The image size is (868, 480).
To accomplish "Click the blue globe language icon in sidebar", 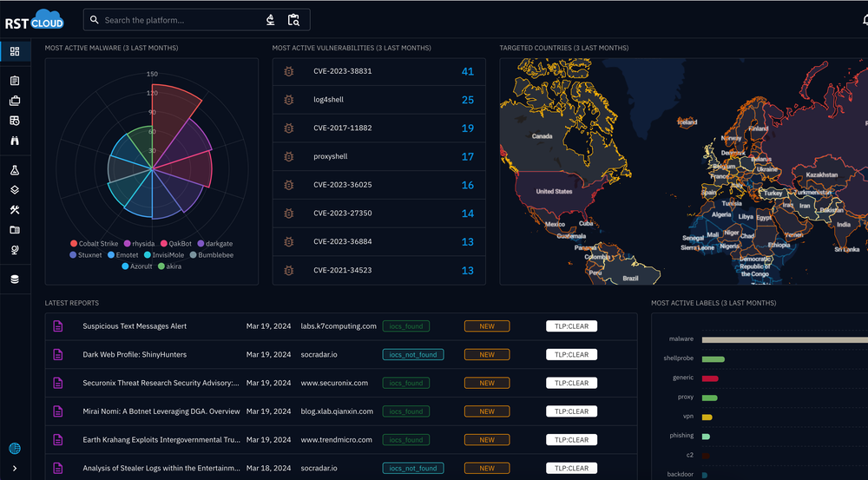I will tap(15, 448).
